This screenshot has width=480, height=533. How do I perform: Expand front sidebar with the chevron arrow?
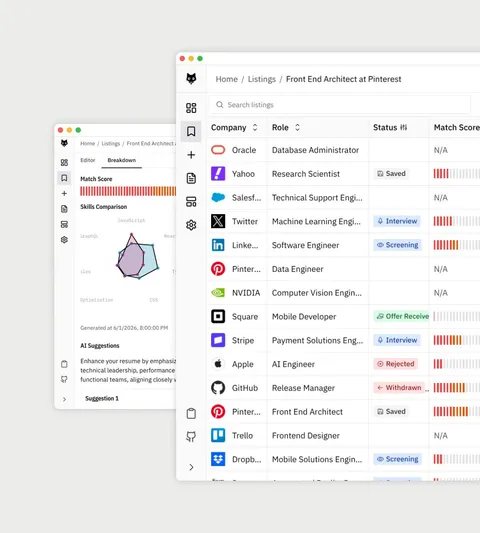(191, 467)
